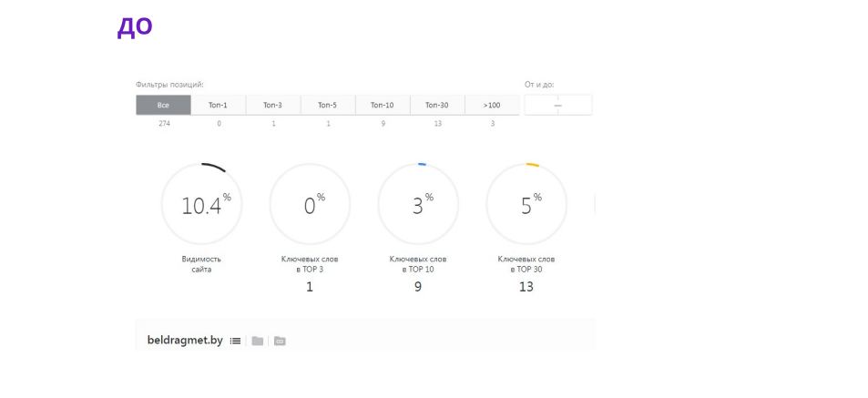This screenshot has height=398, width=868.
Task: Show Топ-10 positions
Action: (383, 105)
